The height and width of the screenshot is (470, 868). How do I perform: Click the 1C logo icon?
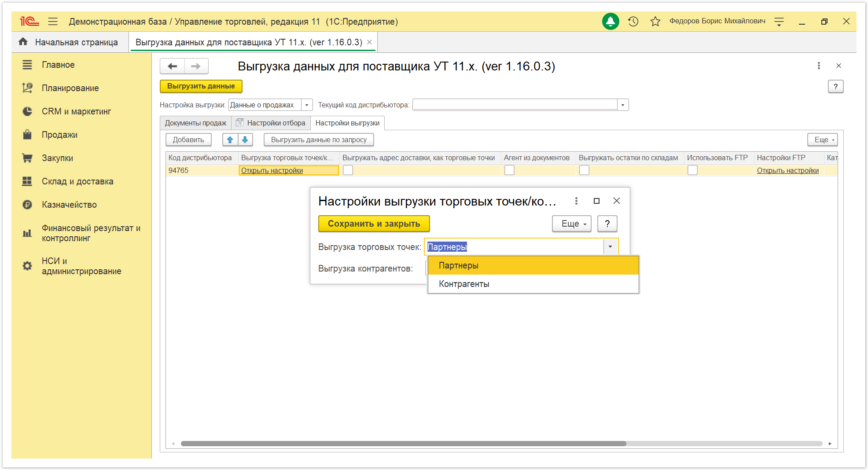pyautogui.click(x=29, y=21)
